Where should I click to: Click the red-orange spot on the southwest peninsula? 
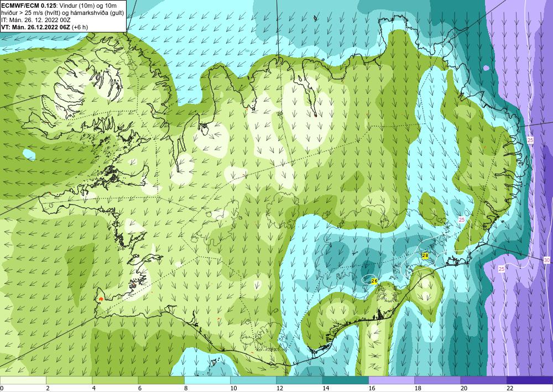coord(101,299)
